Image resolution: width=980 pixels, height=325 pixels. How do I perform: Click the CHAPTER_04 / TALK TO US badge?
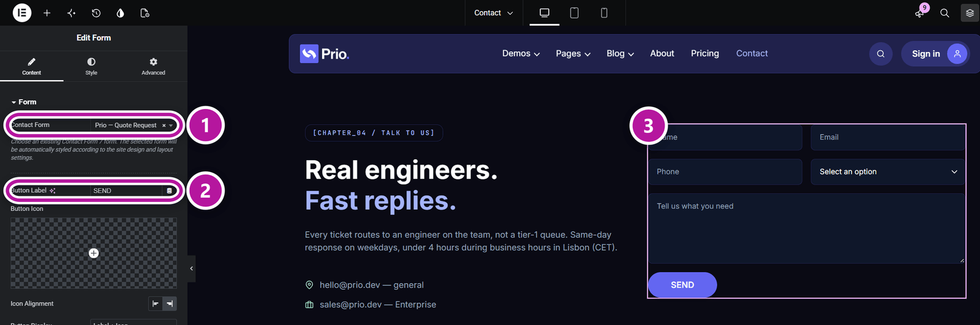[x=374, y=133]
